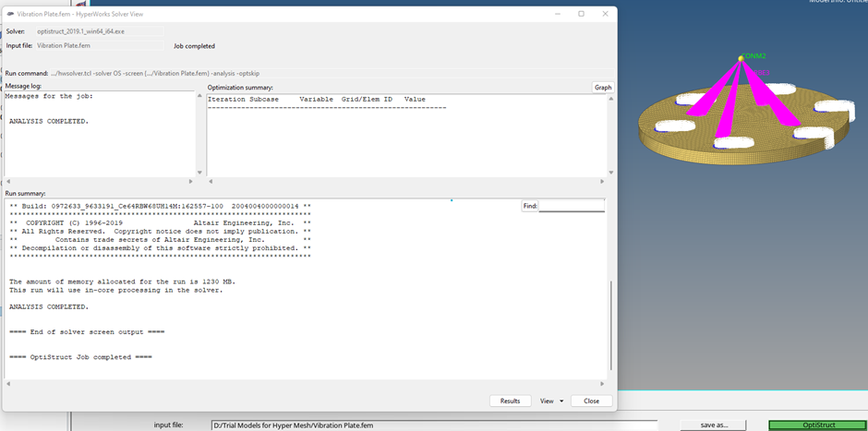This screenshot has width=868, height=431.
Task: Click the 'in-core processing' line in Run summary
Action: pos(115,290)
